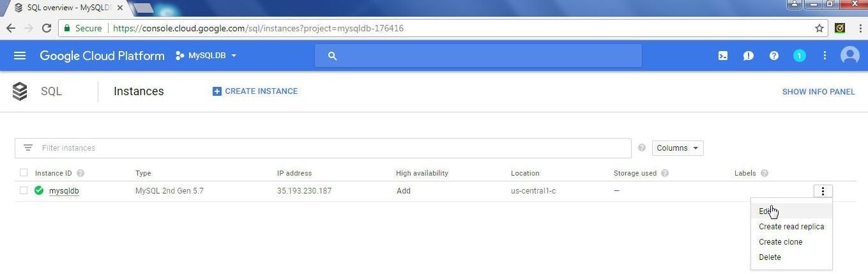Reload the page with refresh icon

(47, 28)
